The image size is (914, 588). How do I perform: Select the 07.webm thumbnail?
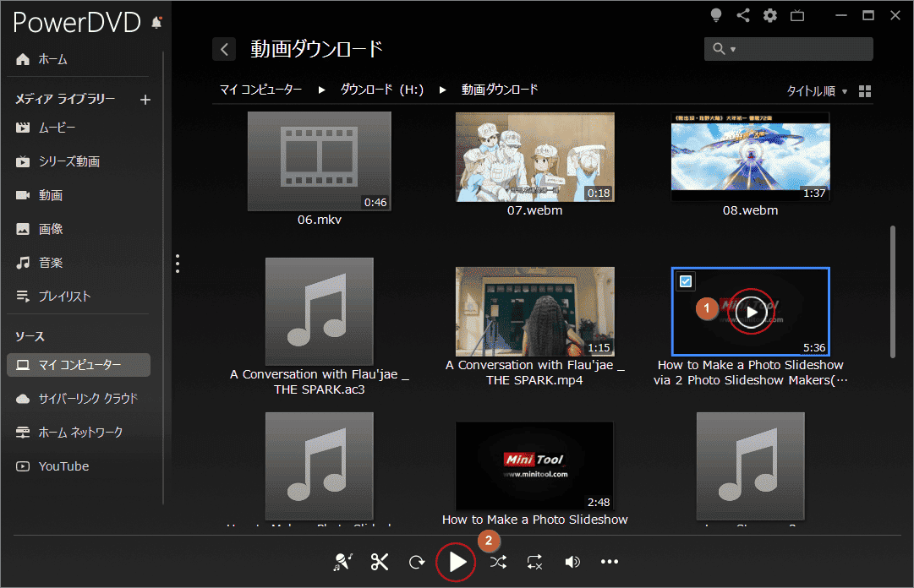(x=534, y=157)
